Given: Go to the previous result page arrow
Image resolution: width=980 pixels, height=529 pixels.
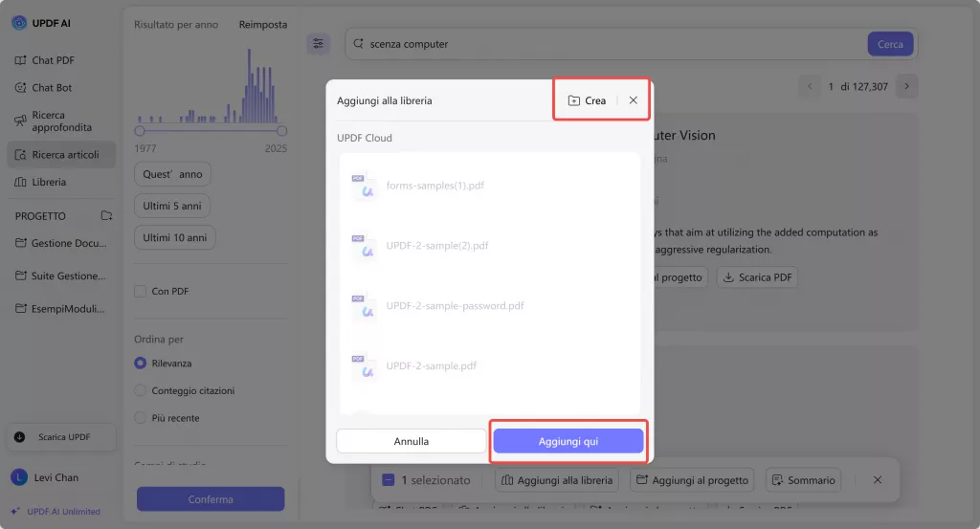Looking at the screenshot, I should click(x=810, y=87).
